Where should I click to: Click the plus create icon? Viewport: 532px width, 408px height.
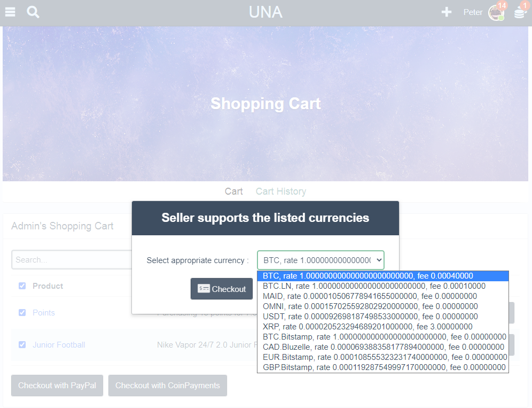[447, 12]
